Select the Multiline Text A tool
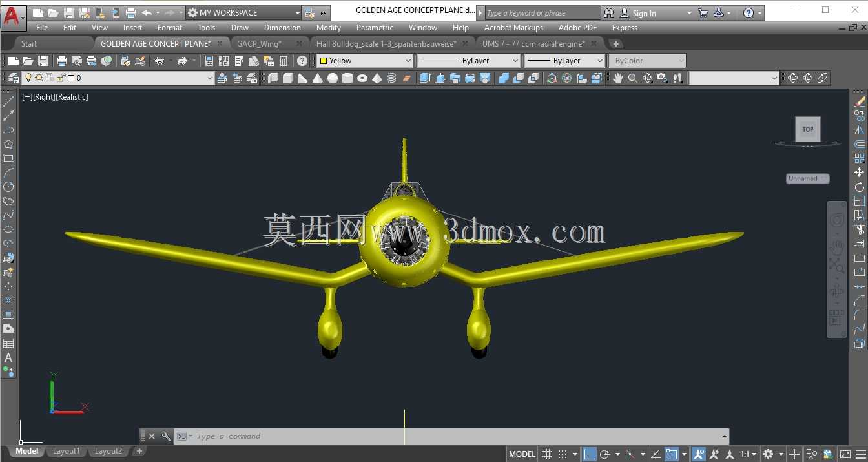This screenshot has width=868, height=462. coord(8,357)
